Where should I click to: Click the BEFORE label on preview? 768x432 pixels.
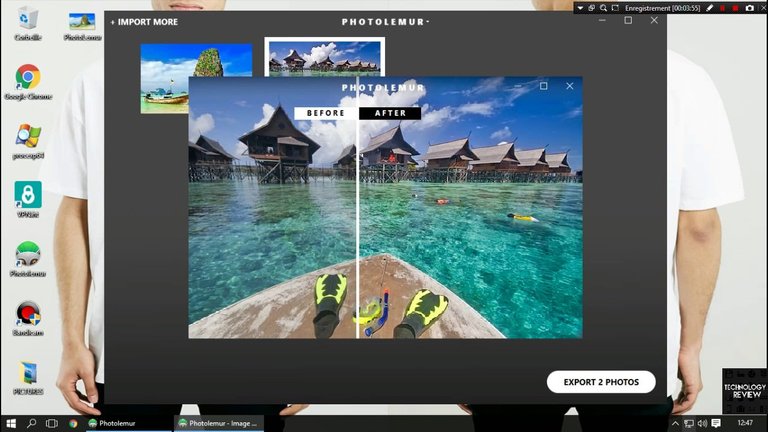(326, 113)
